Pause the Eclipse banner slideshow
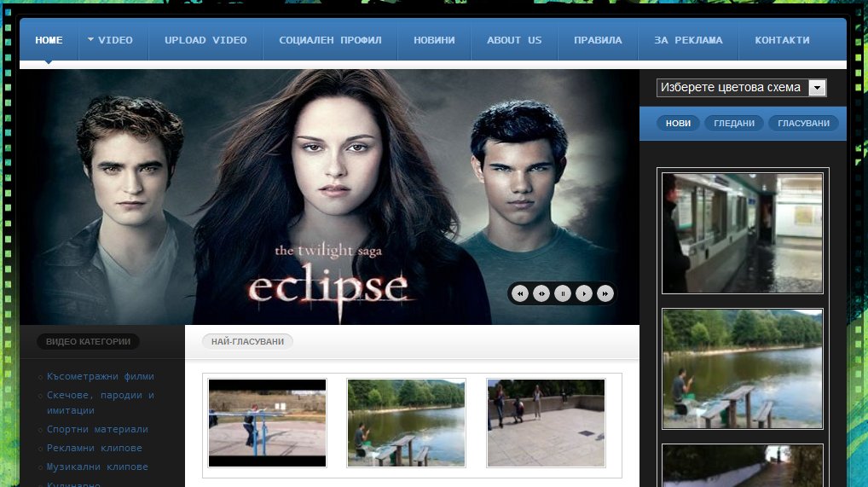The width and height of the screenshot is (868, 487). click(563, 293)
